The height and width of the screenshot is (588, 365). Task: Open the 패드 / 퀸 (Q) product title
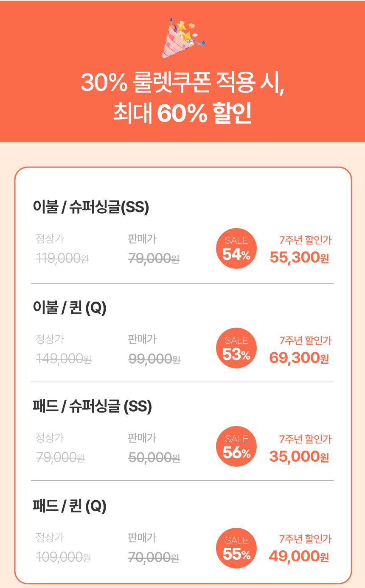pos(70,506)
